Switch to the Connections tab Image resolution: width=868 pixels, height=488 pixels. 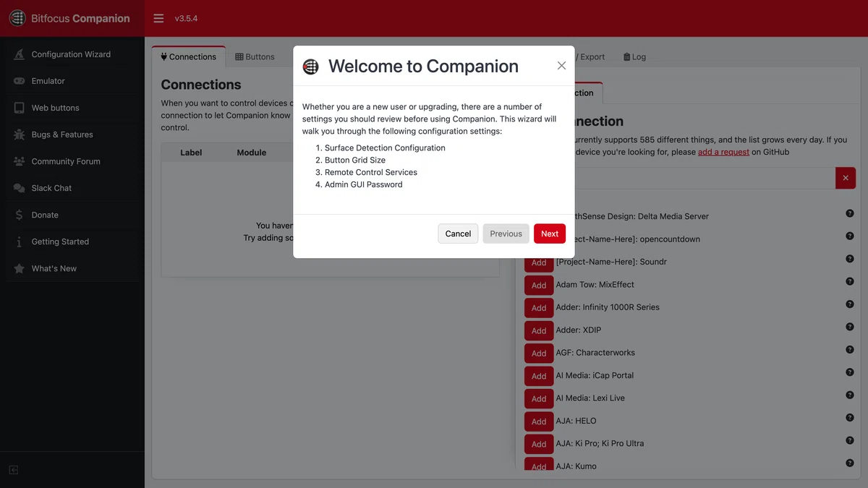pyautogui.click(x=189, y=56)
